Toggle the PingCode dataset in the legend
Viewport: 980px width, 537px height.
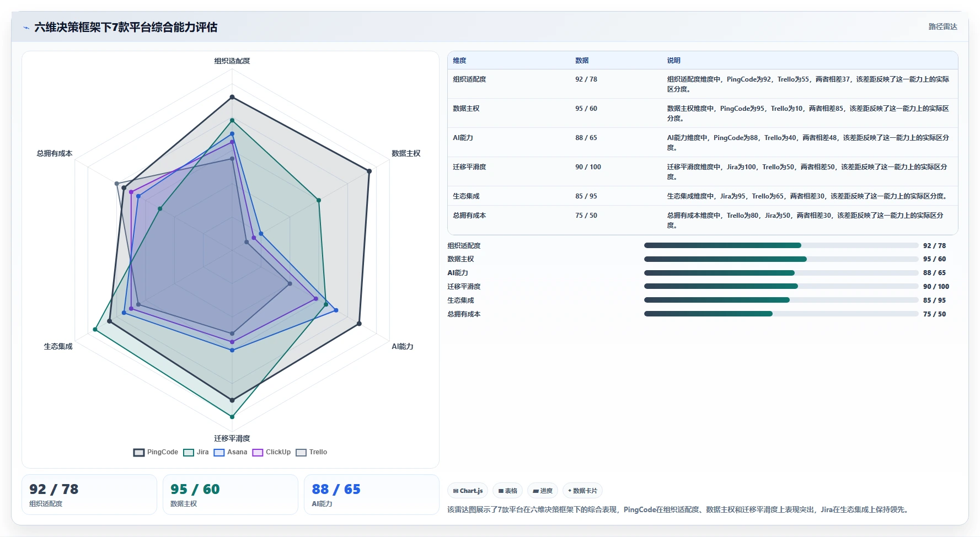tap(156, 452)
